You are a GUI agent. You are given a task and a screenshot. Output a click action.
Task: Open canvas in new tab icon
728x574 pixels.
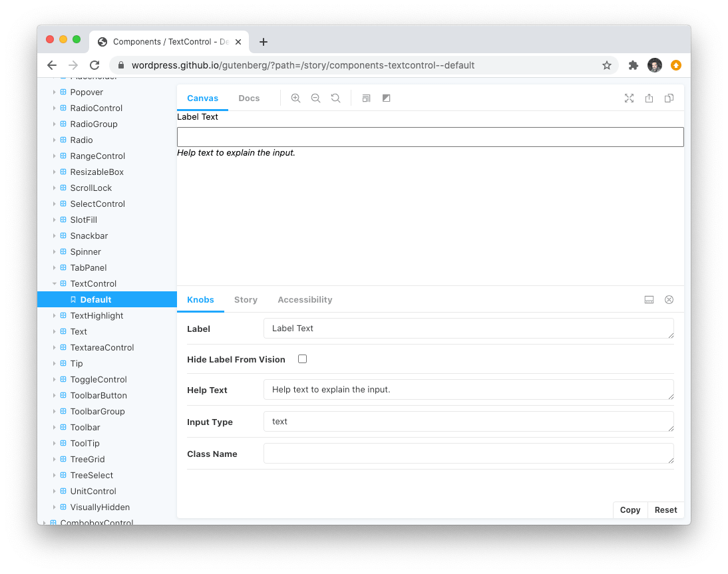click(649, 98)
